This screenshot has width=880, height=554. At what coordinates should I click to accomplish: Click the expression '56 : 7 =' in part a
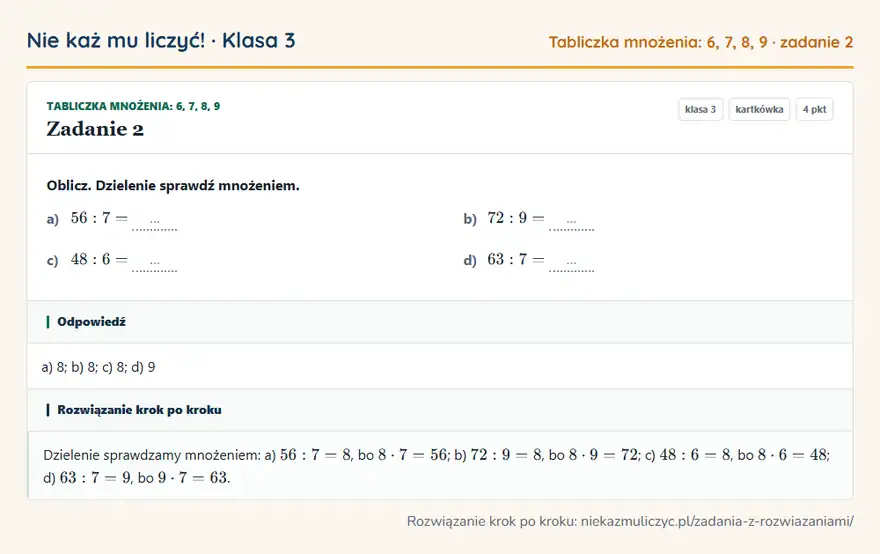pos(99,218)
